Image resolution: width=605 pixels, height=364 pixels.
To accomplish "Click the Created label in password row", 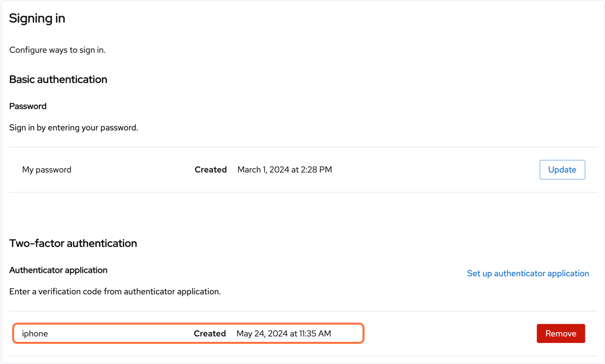I will click(211, 169).
